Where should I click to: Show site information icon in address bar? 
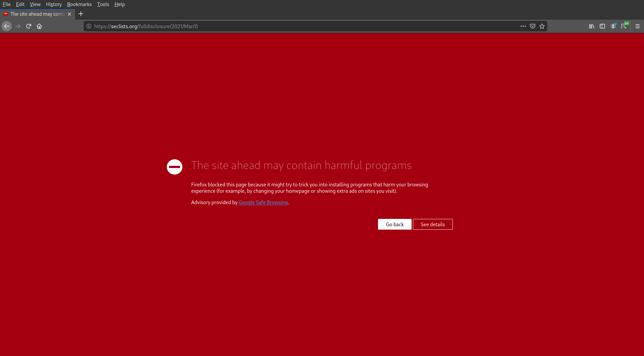(x=89, y=26)
